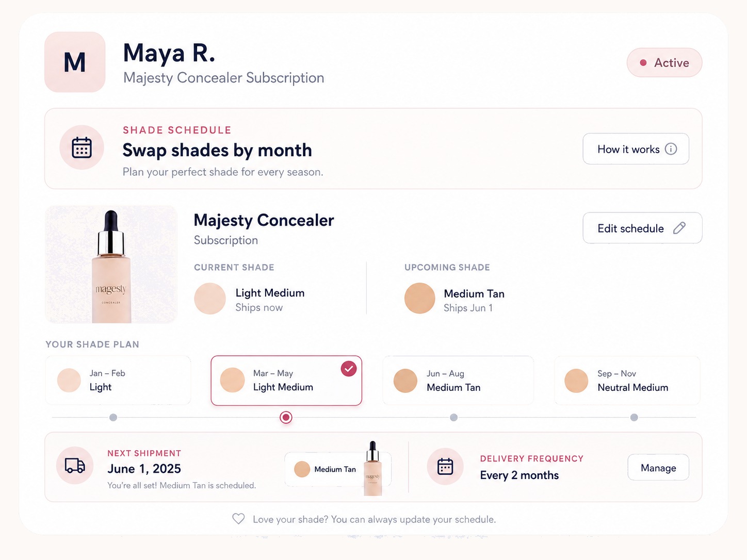The height and width of the screenshot is (560, 747).
Task: Click the Medium Tan upcoming shade swatch
Action: [420, 298]
